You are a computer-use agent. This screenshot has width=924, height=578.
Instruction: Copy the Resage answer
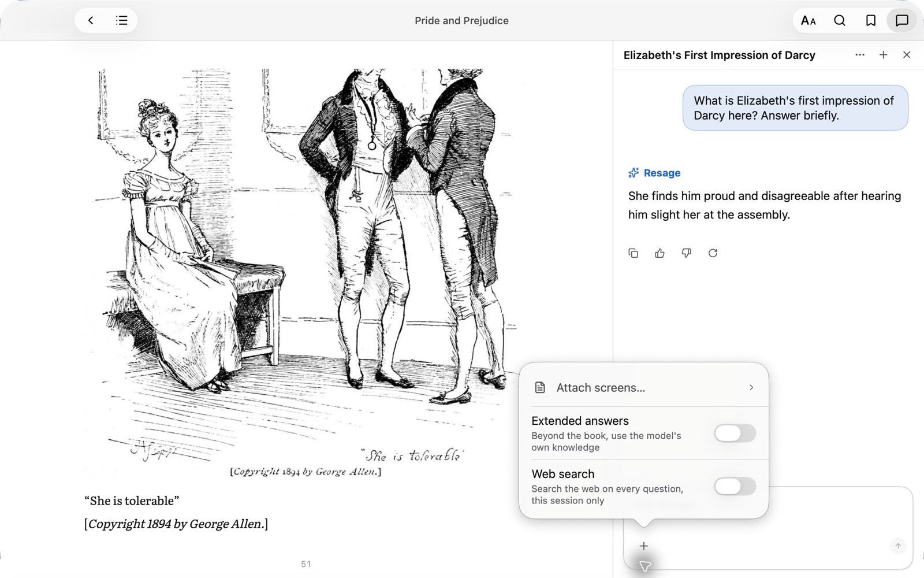pos(633,253)
